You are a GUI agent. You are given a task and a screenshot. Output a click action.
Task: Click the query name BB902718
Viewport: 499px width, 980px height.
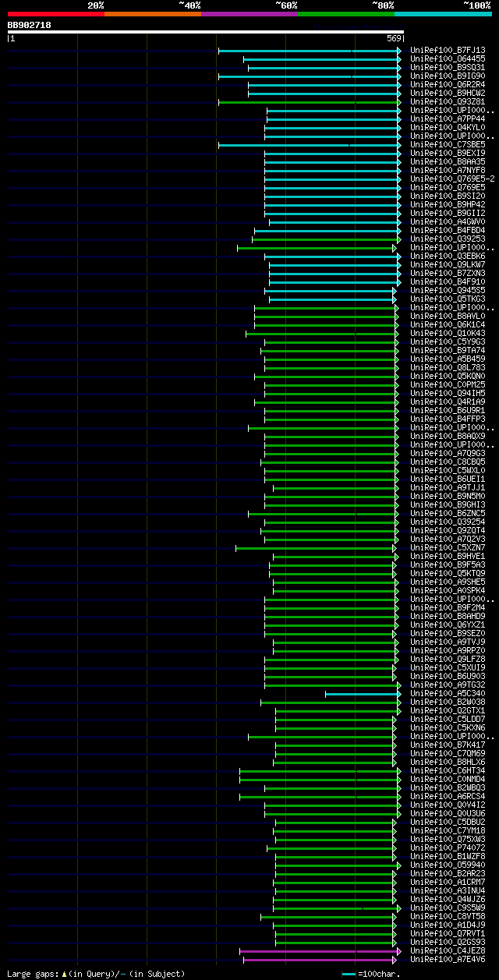30,25
